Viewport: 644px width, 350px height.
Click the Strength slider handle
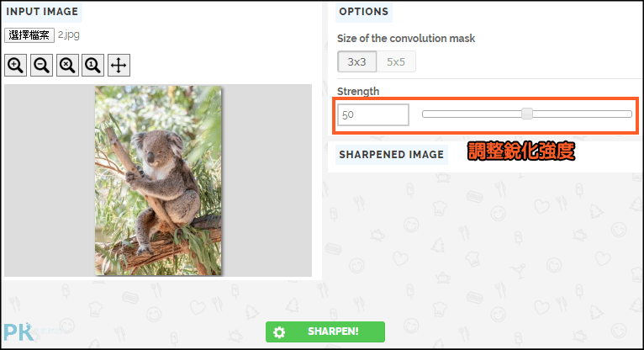[x=527, y=114]
